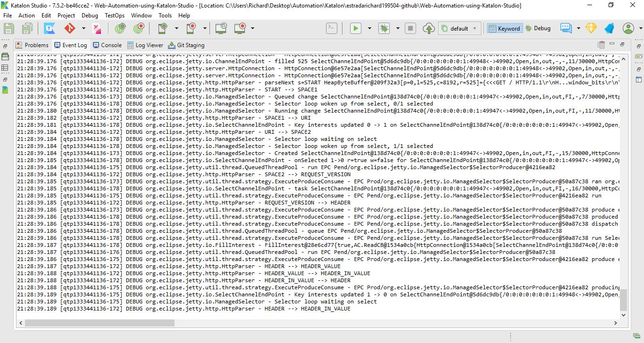Image resolution: width=644 pixels, height=343 pixels.
Task: Minimize the Event Log panel
Action: pyautogui.click(x=612, y=44)
